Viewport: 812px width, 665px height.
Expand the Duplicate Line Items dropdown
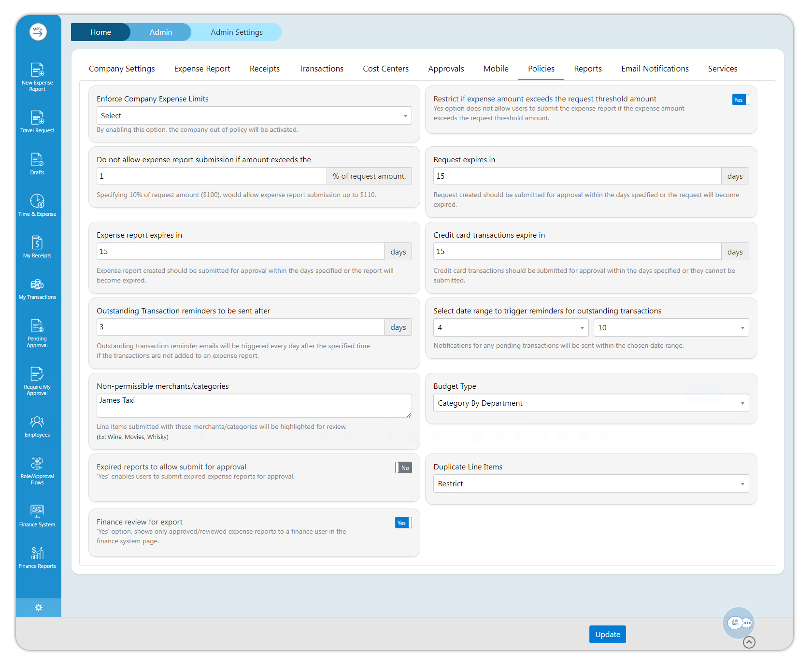click(591, 484)
